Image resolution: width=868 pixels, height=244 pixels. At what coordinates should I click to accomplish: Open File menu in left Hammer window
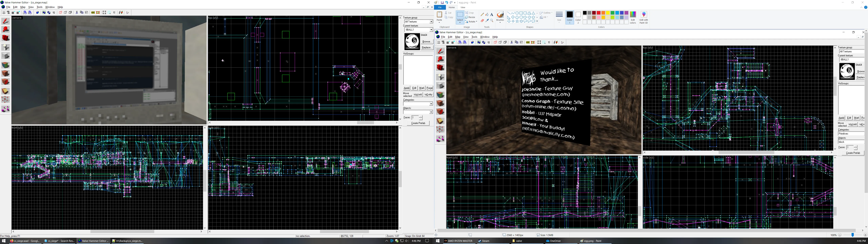coord(8,7)
